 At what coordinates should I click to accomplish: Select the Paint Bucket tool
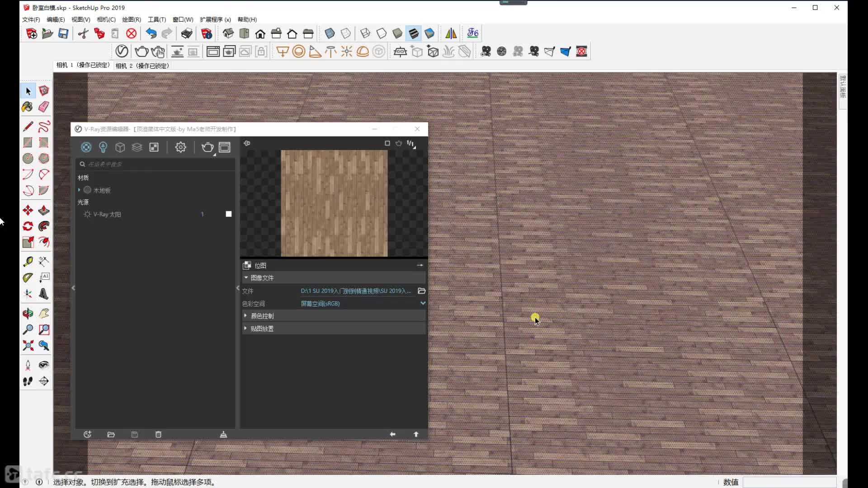point(28,107)
